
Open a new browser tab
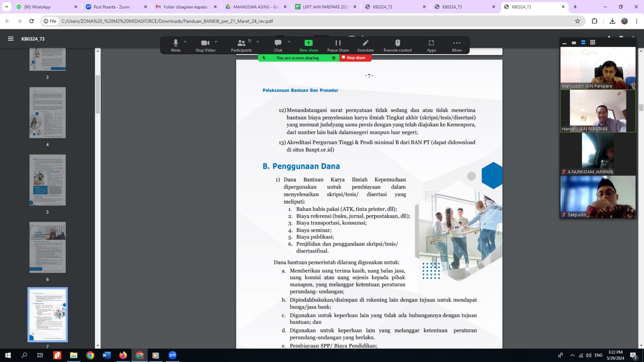(575, 7)
